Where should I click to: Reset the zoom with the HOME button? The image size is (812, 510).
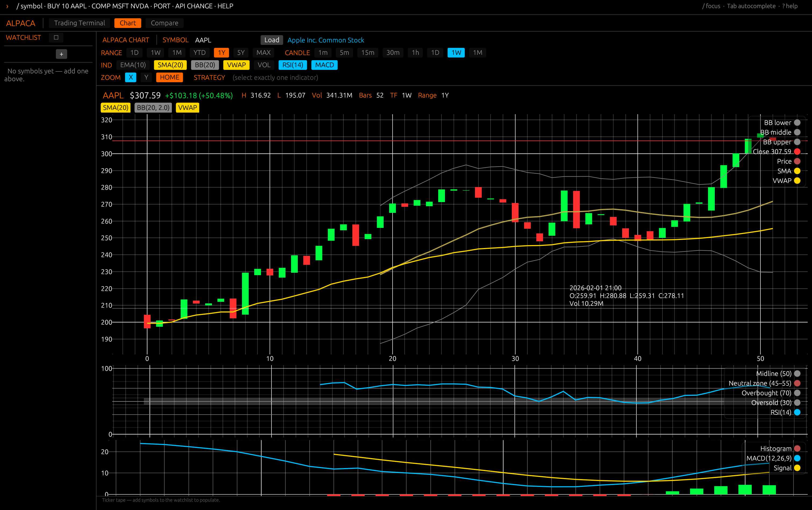point(169,77)
